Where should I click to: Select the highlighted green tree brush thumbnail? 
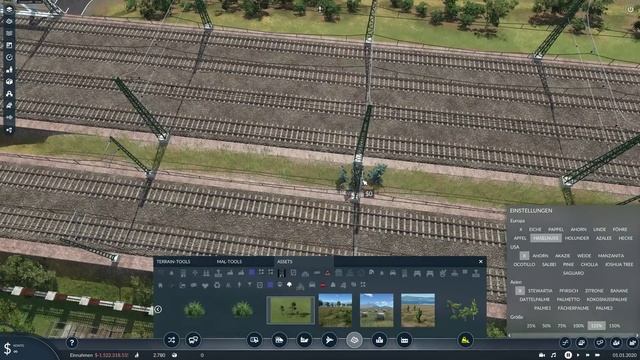(x=290, y=310)
